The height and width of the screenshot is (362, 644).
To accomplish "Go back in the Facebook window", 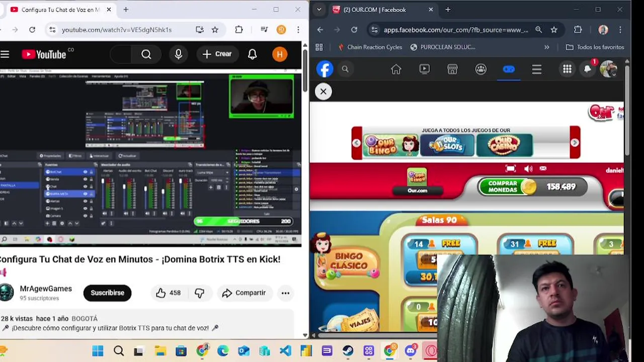I will pyautogui.click(x=320, y=30).
